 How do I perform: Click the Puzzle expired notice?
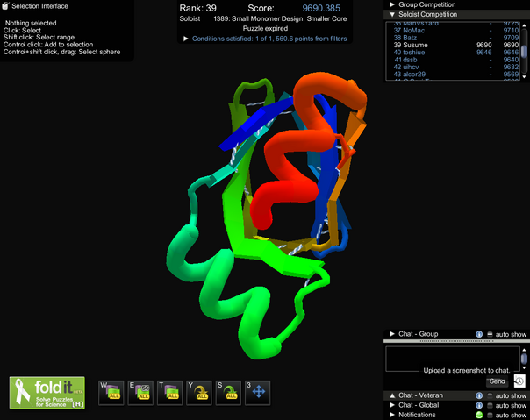click(x=265, y=29)
